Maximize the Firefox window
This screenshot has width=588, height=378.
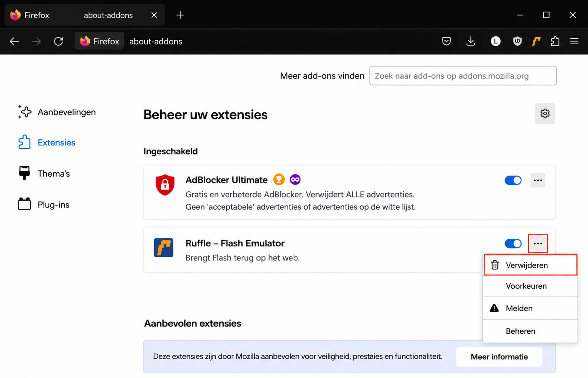[546, 15]
